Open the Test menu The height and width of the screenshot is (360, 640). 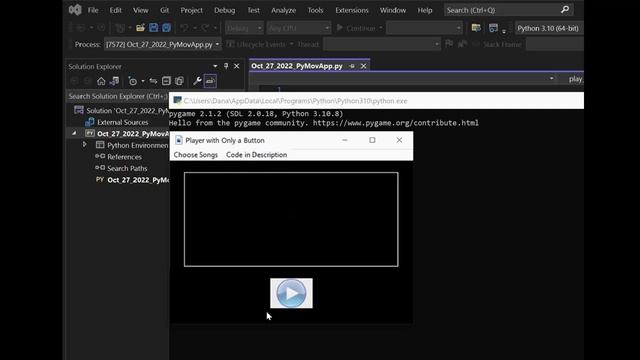pos(253,10)
